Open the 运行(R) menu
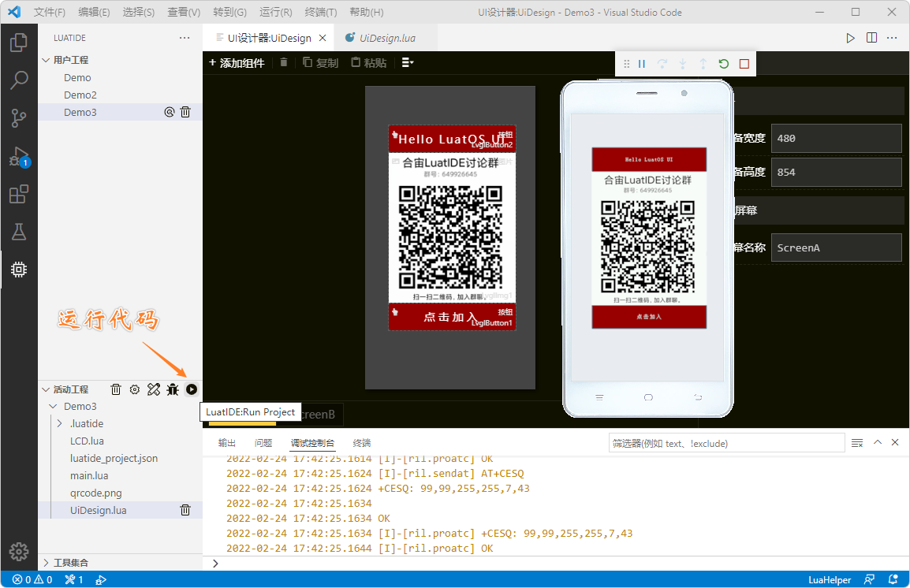 [x=276, y=12]
